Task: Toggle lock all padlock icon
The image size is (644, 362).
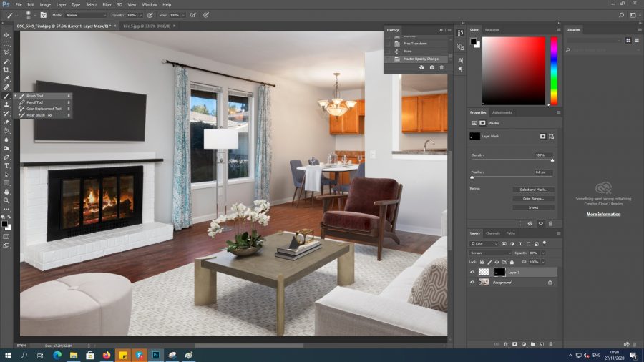Action: tap(512, 262)
